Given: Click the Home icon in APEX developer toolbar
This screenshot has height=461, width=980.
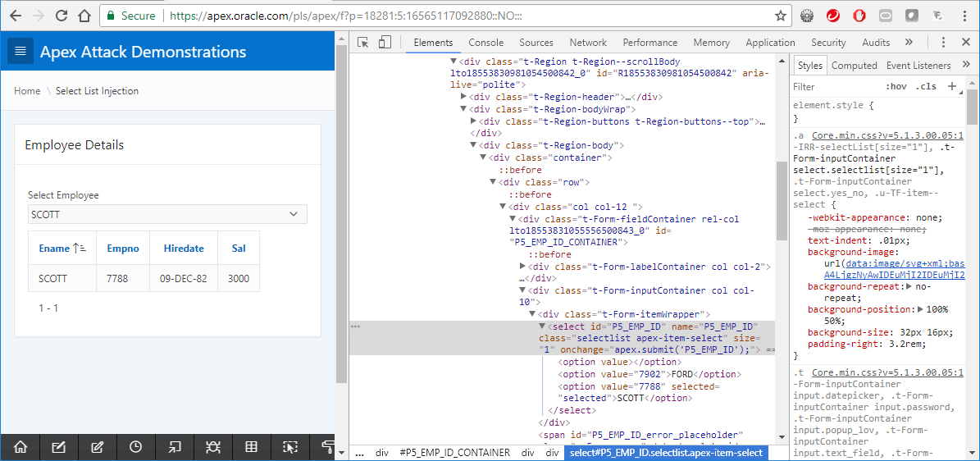Looking at the screenshot, I should 21,446.
